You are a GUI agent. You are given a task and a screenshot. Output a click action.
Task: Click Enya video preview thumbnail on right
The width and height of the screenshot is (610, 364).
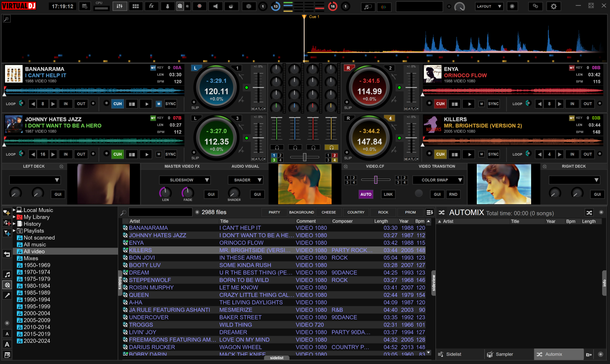click(x=504, y=184)
